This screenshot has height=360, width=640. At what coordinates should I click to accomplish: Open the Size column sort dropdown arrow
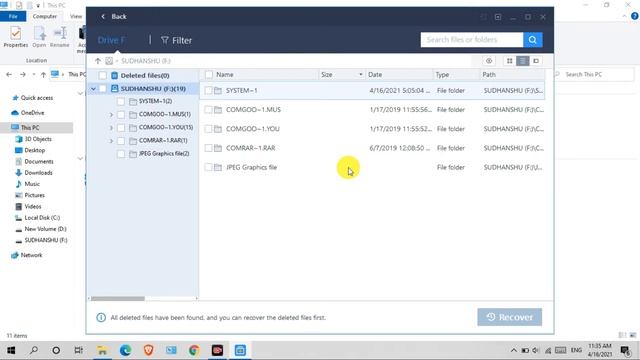pyautogui.click(x=360, y=75)
